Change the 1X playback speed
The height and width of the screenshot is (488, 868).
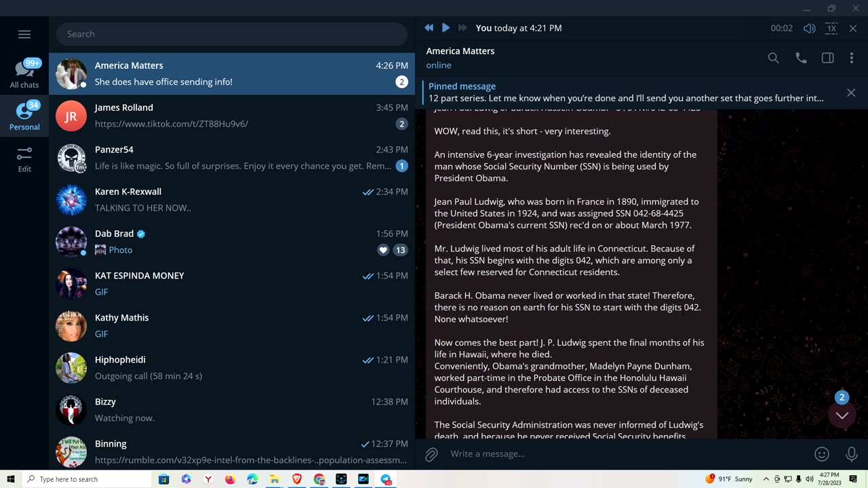tap(831, 28)
